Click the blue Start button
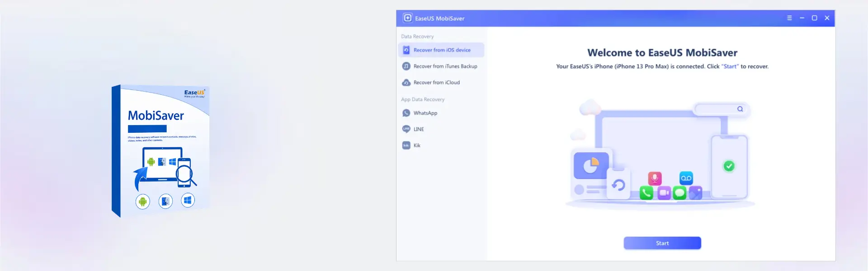This screenshot has height=271, width=868. [662, 243]
